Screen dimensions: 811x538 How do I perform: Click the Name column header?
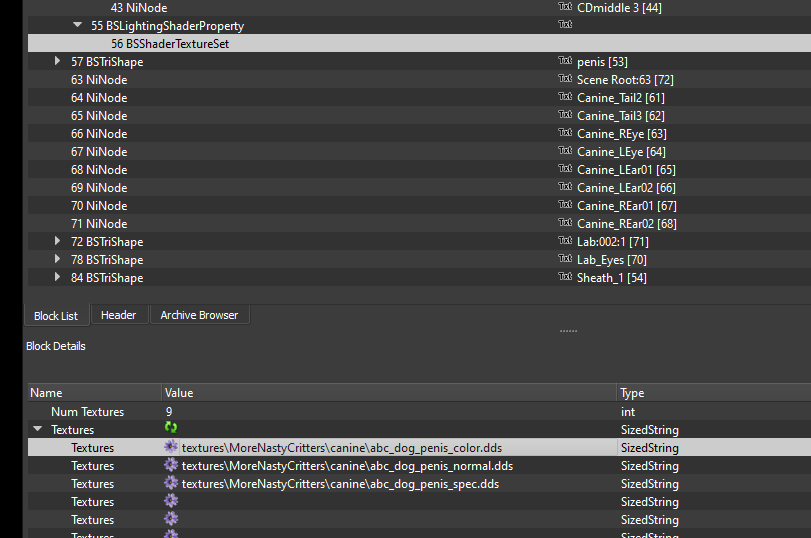point(95,393)
